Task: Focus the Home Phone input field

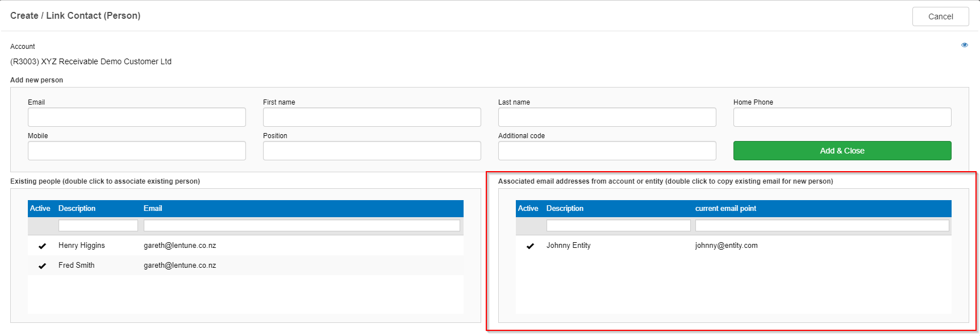Action: click(x=842, y=117)
